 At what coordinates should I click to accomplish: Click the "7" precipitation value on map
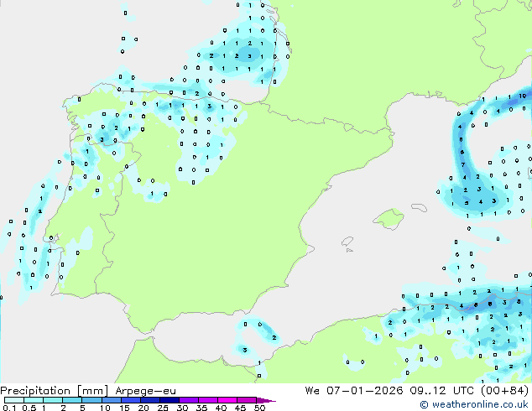click(x=463, y=164)
